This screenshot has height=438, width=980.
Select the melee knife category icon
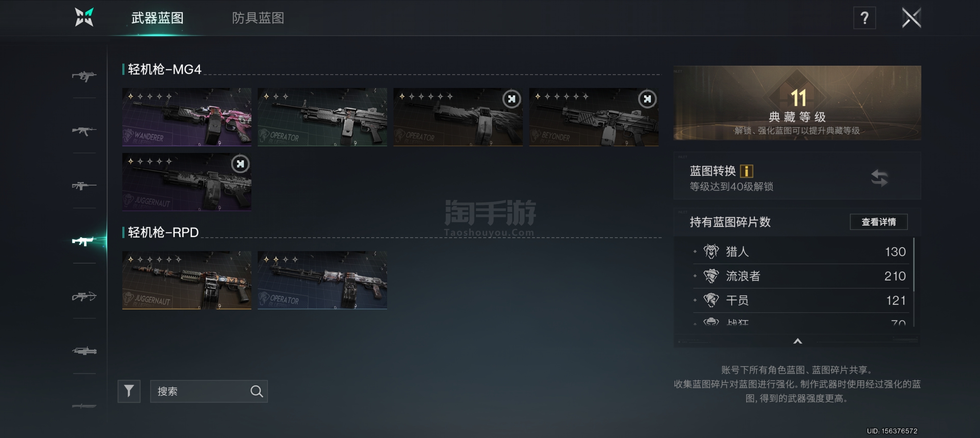click(x=84, y=406)
